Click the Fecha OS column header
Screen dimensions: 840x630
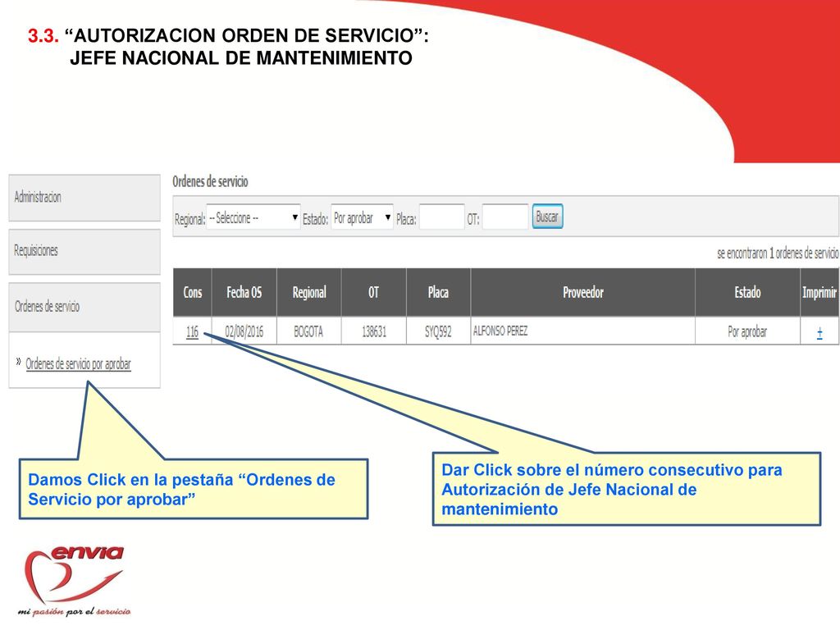(244, 293)
